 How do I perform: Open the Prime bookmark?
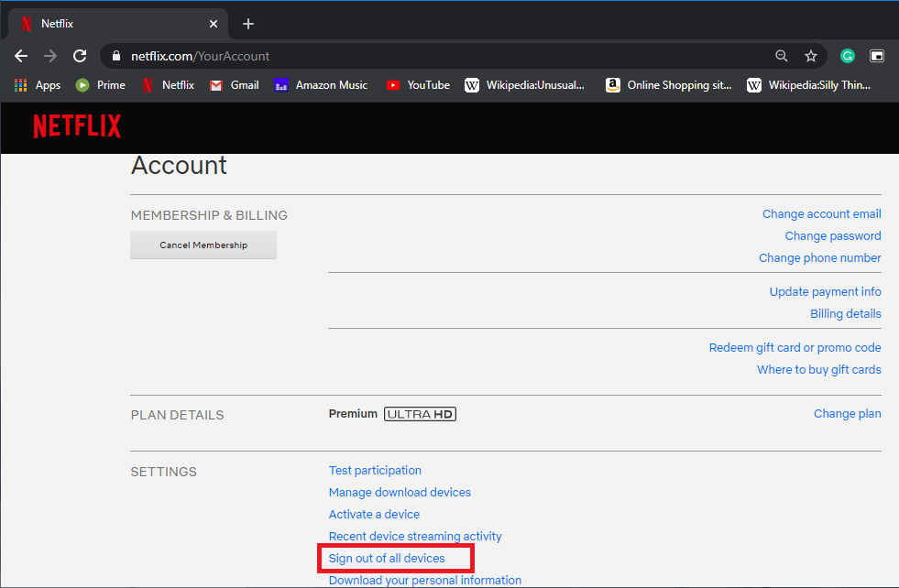[x=100, y=85]
